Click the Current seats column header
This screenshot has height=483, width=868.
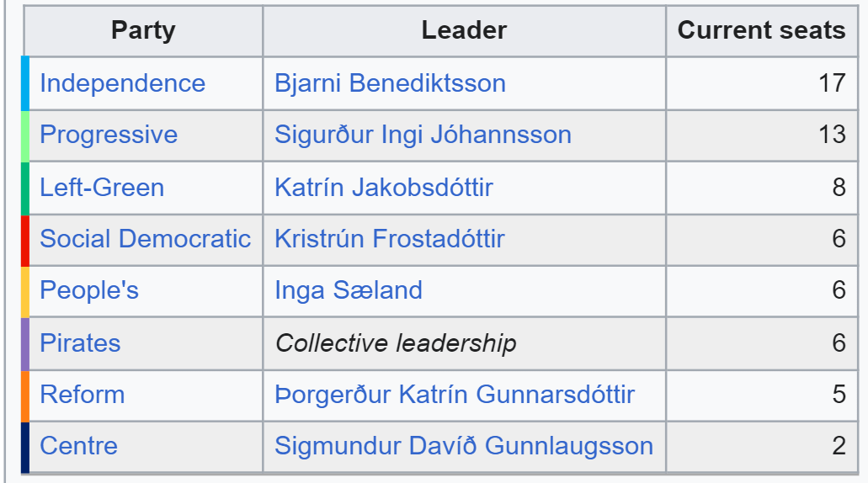pyautogui.click(x=762, y=30)
